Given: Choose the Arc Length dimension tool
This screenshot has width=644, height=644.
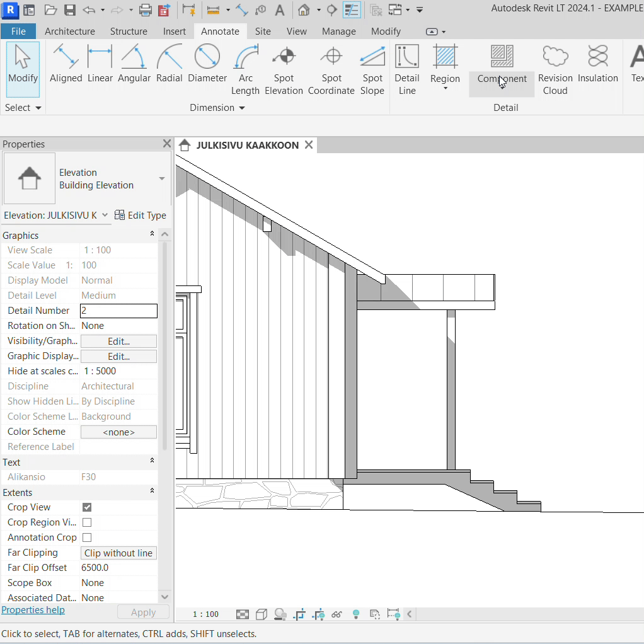Looking at the screenshot, I should pos(245,71).
